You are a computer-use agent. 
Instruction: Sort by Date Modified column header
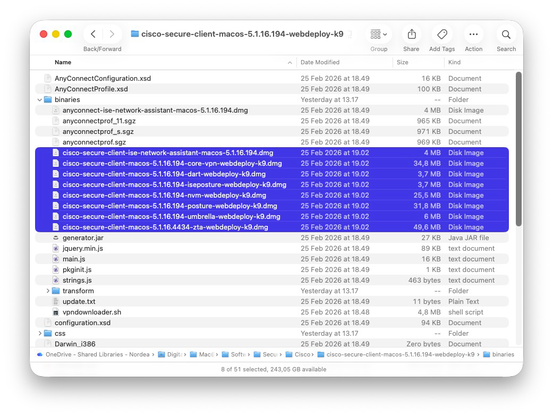pyautogui.click(x=320, y=62)
